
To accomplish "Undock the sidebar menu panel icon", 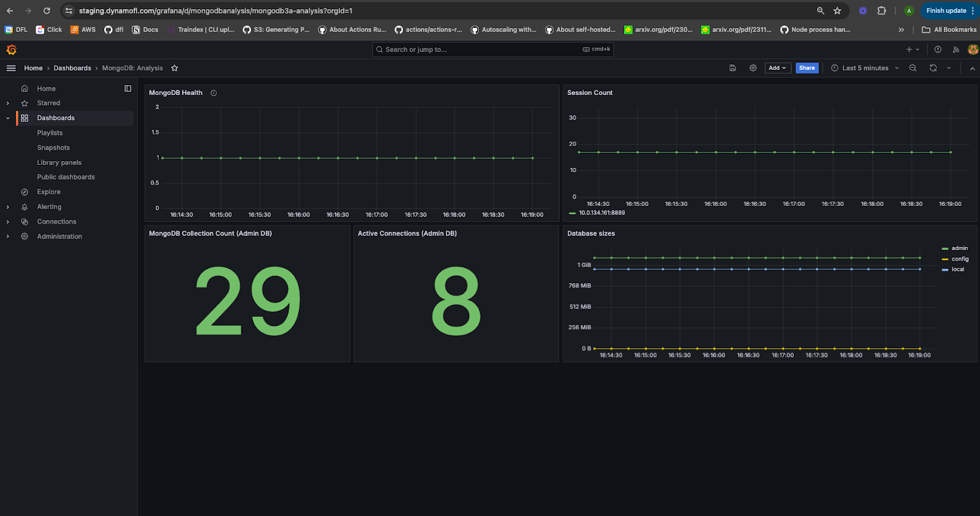I will (128, 88).
